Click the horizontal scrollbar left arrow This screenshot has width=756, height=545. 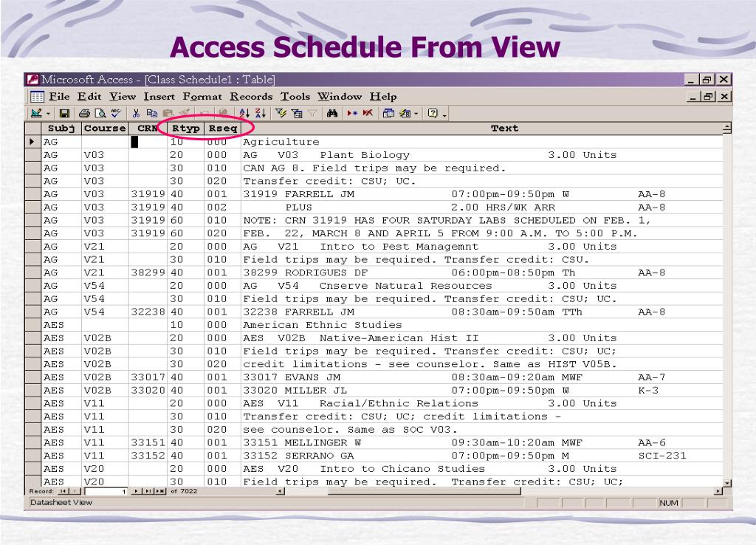tap(280, 491)
